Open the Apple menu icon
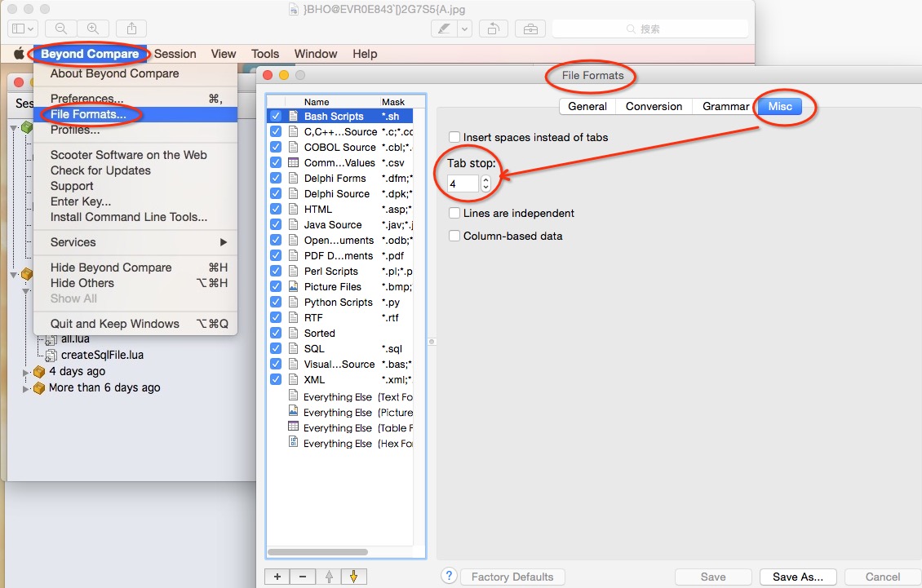Screen dimensions: 922x588 tap(19, 54)
